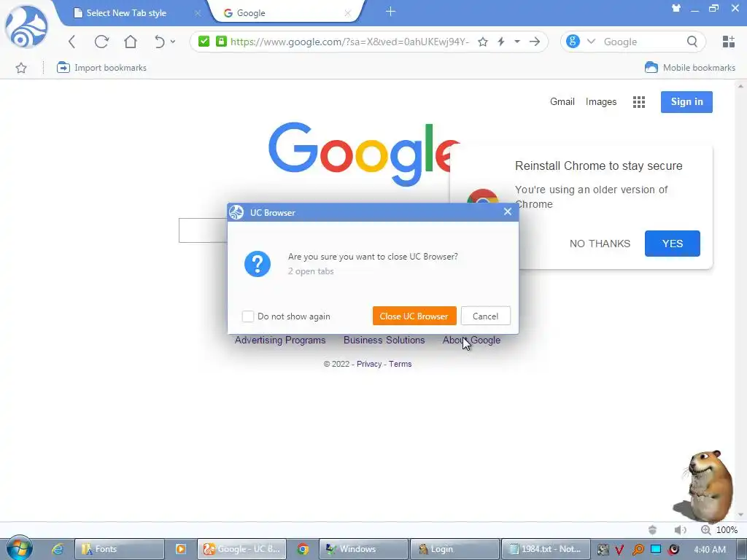This screenshot has height=560, width=747.
Task: Click the bookmarks bar star icon
Action: point(21,68)
